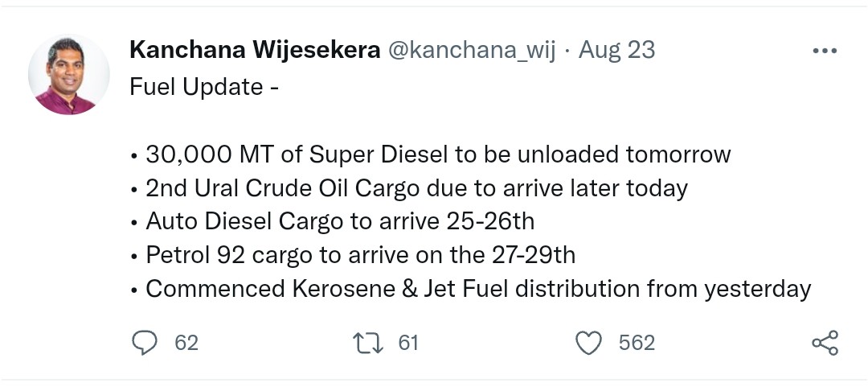Screen dimensions: 868x387
Task: Click the 'Commenced Kerosene' text in last bullet
Action: 272,290
